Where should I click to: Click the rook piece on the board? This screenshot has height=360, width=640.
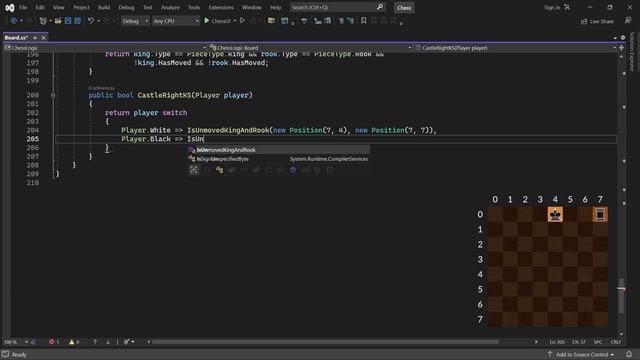[x=600, y=214]
